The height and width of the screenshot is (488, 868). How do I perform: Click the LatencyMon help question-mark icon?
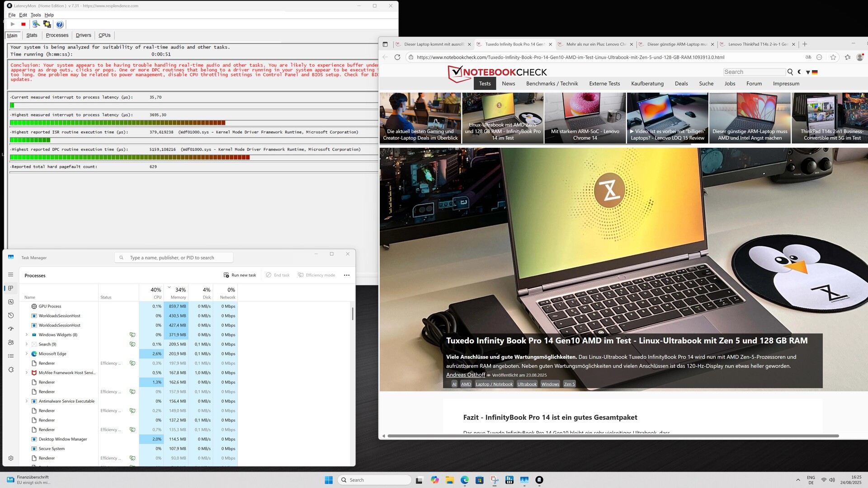(x=60, y=24)
